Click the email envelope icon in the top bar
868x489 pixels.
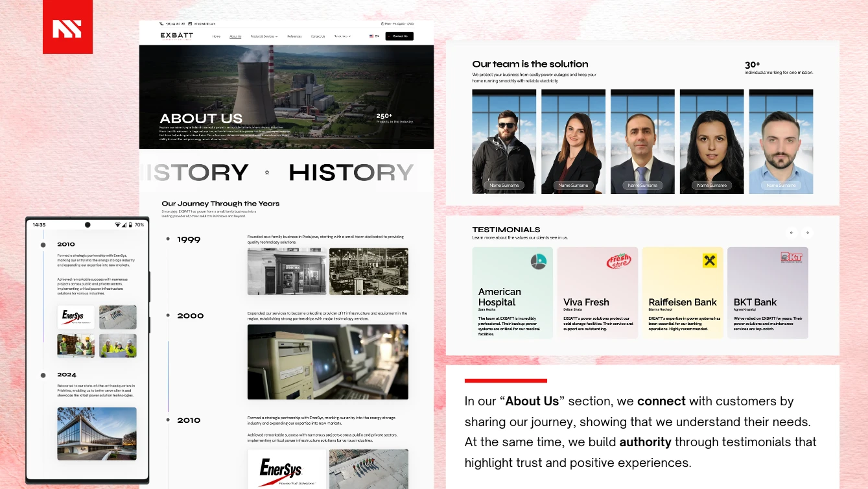pyautogui.click(x=190, y=23)
